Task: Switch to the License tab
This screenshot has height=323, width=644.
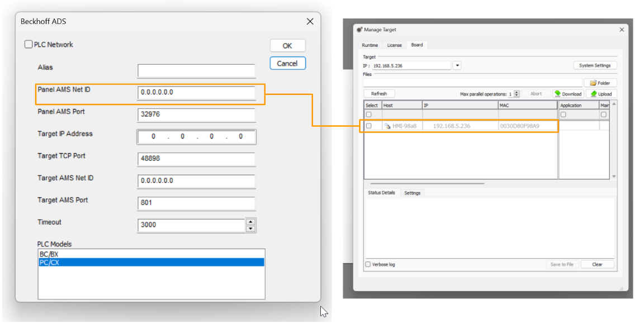Action: [394, 45]
